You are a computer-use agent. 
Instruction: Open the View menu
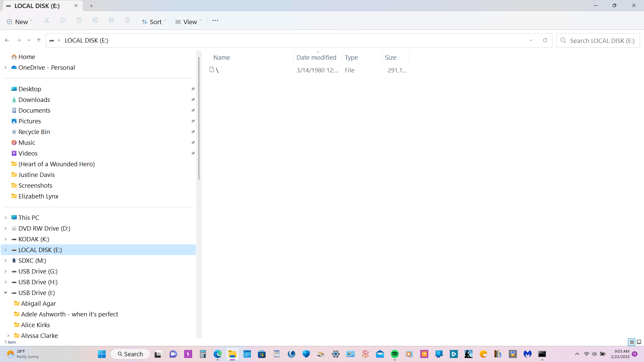(x=188, y=22)
